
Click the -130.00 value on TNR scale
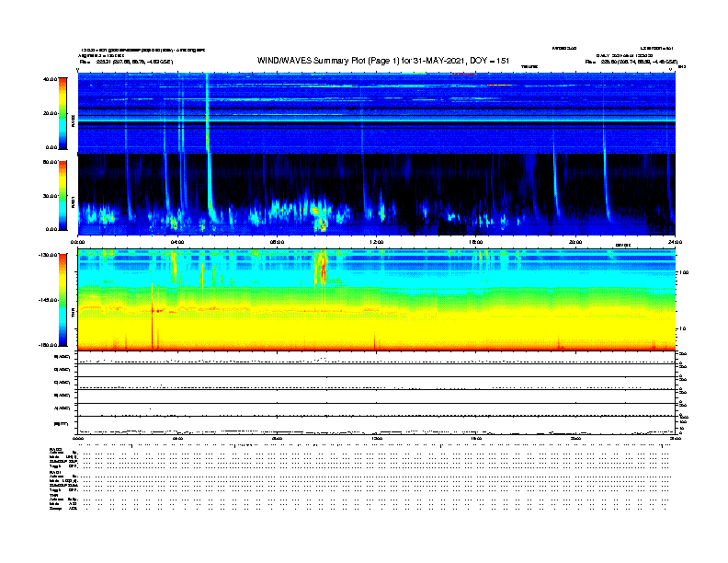click(x=47, y=254)
